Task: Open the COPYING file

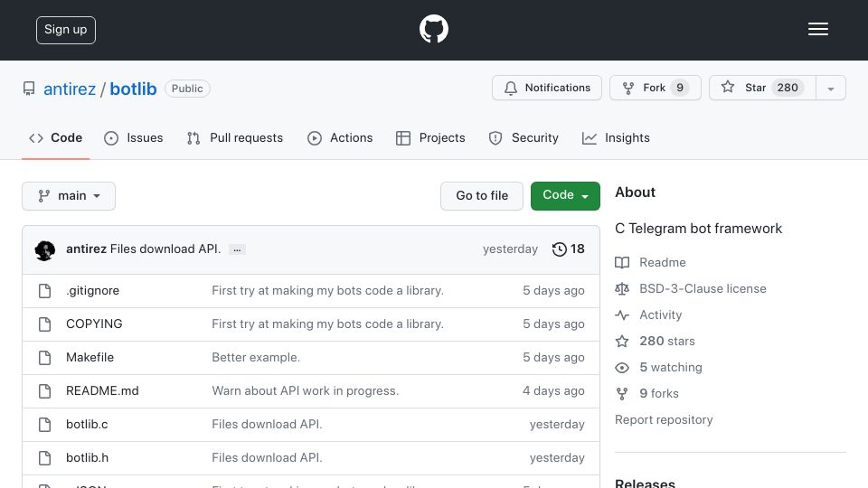Action: pyautogui.click(x=94, y=324)
